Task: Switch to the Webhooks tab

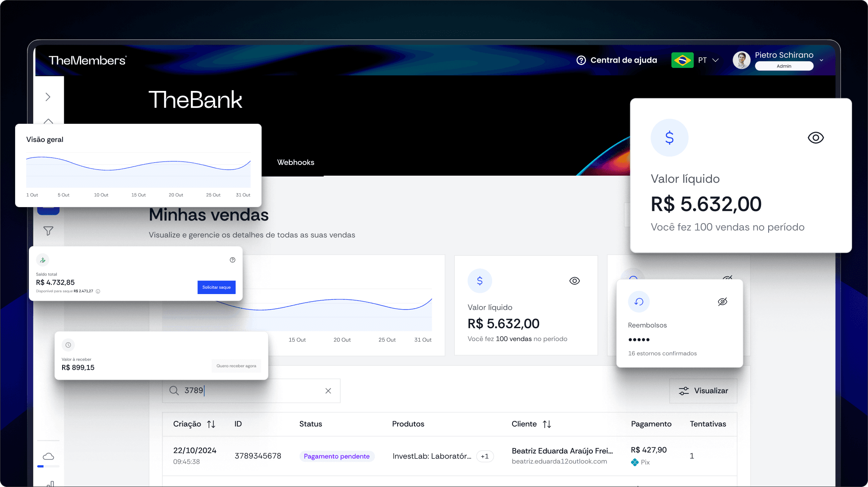Action: pyautogui.click(x=296, y=162)
